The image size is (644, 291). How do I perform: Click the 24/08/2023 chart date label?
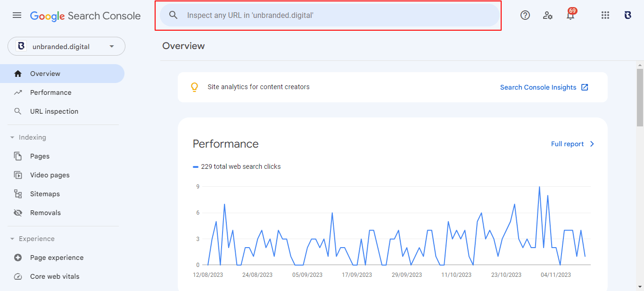click(257, 274)
